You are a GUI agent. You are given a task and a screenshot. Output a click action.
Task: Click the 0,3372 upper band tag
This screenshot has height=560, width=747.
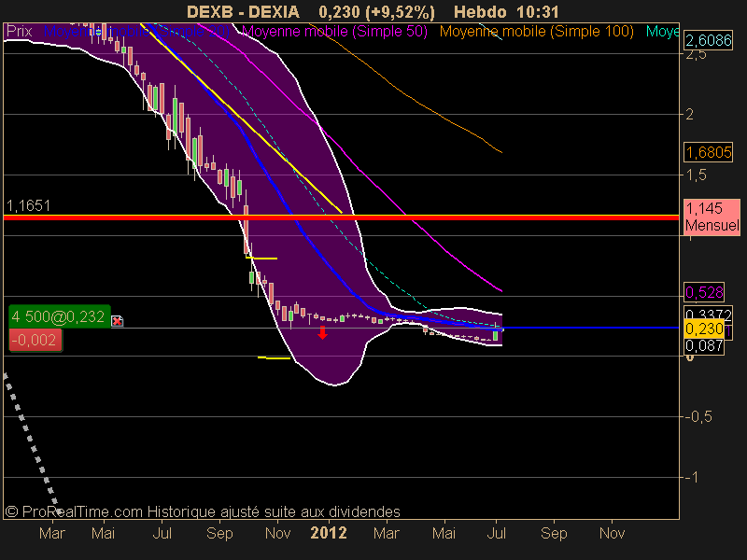[709, 315]
